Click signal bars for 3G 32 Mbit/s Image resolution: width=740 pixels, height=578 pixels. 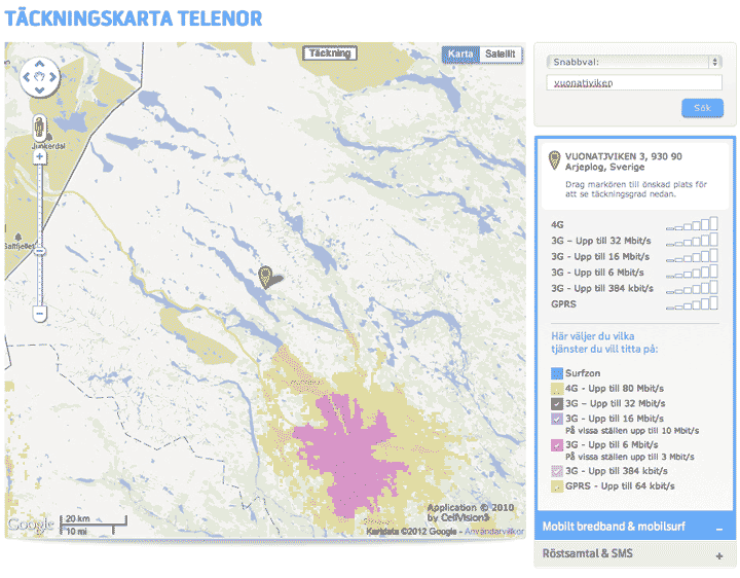point(692,240)
